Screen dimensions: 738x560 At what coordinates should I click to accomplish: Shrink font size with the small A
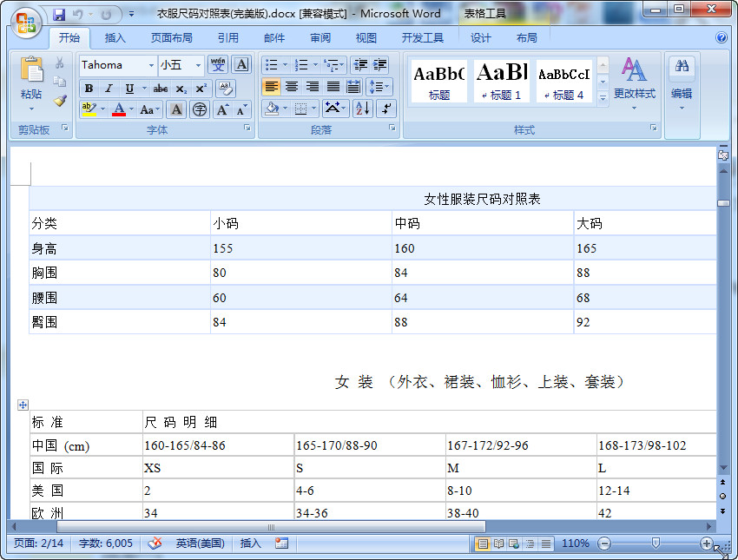coord(241,109)
